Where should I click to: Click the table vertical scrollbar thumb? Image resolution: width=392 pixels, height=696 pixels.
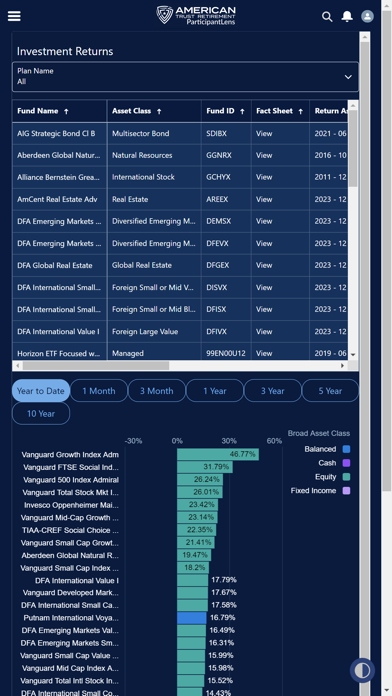tap(353, 148)
